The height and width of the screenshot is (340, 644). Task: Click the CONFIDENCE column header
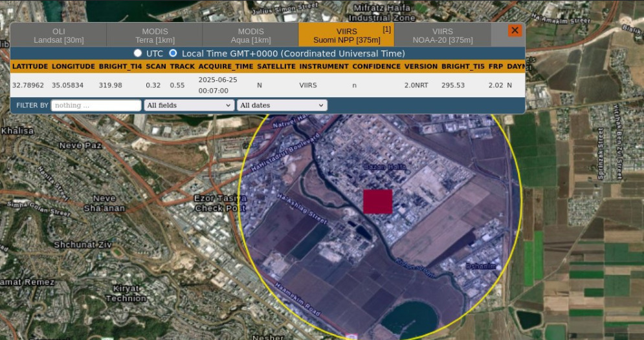pyautogui.click(x=376, y=66)
